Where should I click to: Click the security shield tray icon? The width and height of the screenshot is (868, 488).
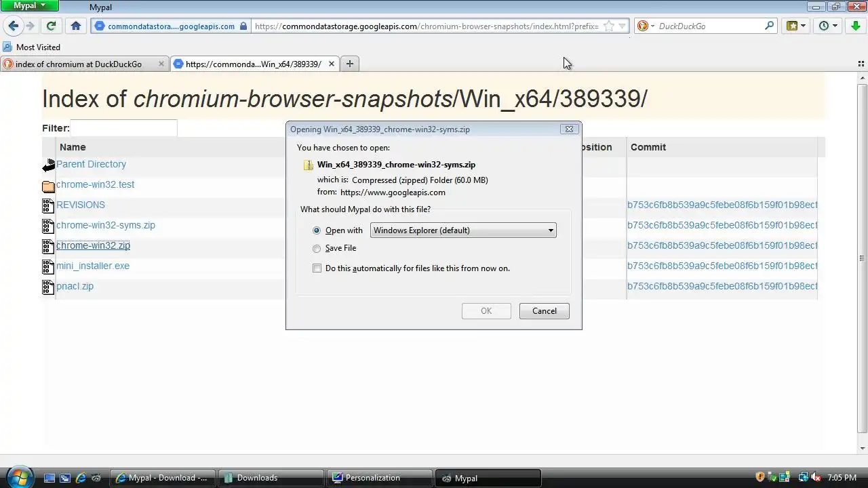760,478
